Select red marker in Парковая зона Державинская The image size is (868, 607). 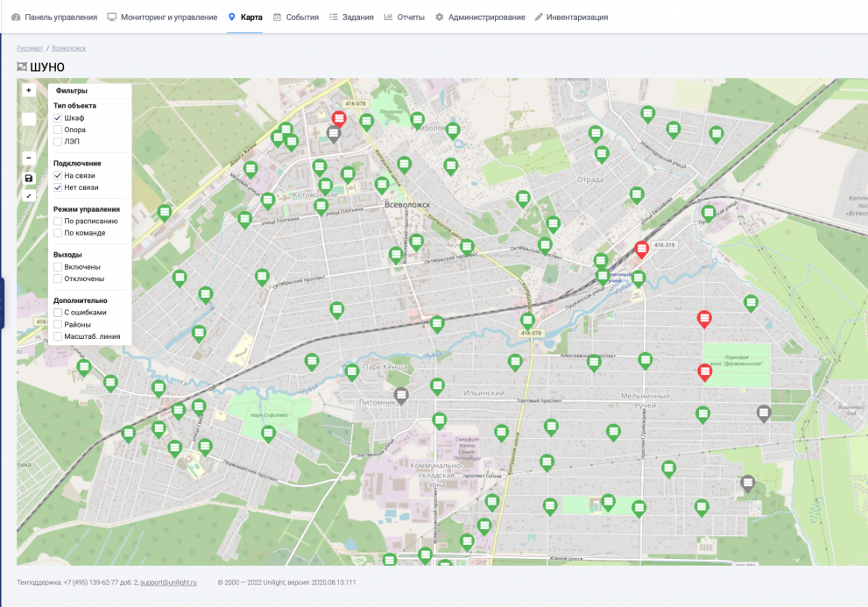(704, 371)
